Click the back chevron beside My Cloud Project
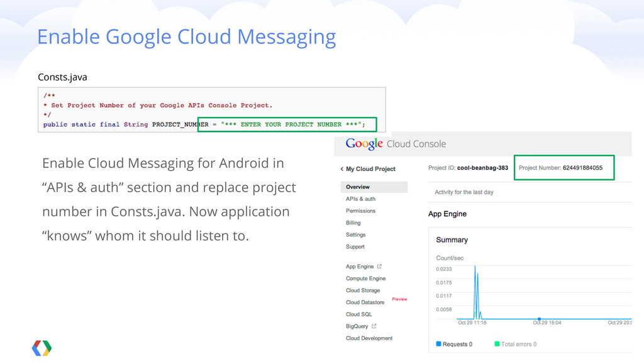The width and height of the screenshot is (644, 363). pos(341,169)
